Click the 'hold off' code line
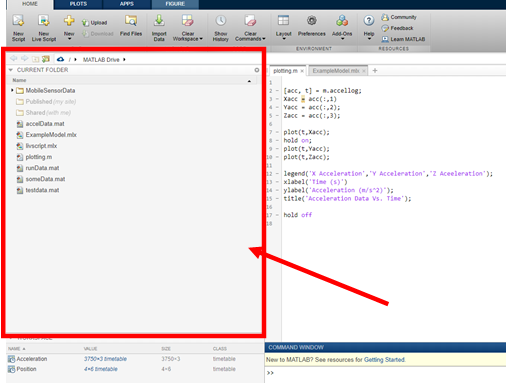This screenshot has height=383, width=506. (x=297, y=215)
